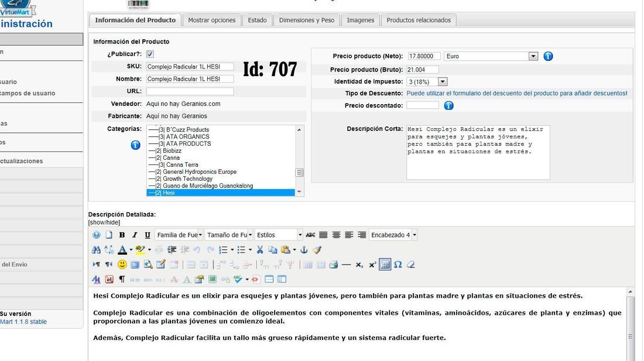
Task: Click the cut scissors icon
Action: [259, 250]
